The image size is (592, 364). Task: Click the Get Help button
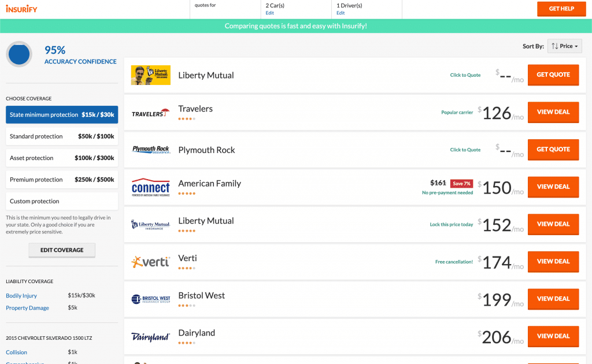click(561, 9)
